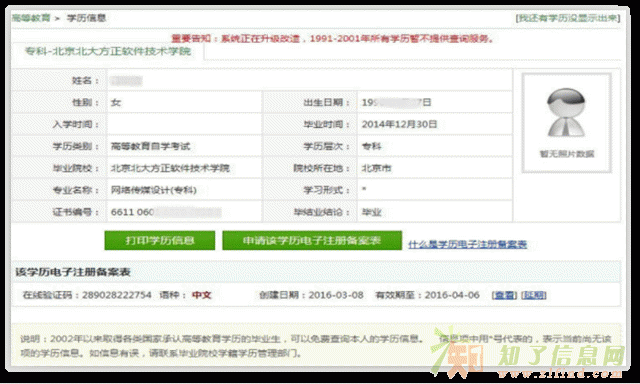Click the 延期 link in the verification code row
The image size is (640, 384).
(534, 295)
